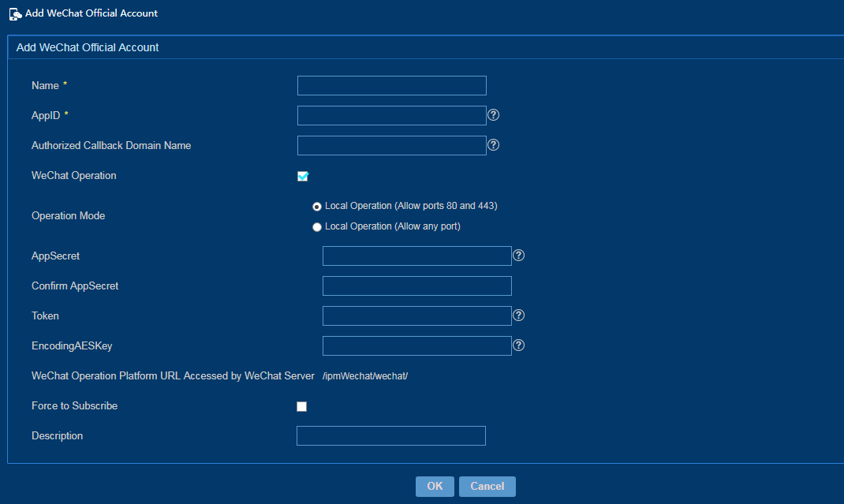Click the Description input field
Viewport: 844px width, 504px height.
391,435
